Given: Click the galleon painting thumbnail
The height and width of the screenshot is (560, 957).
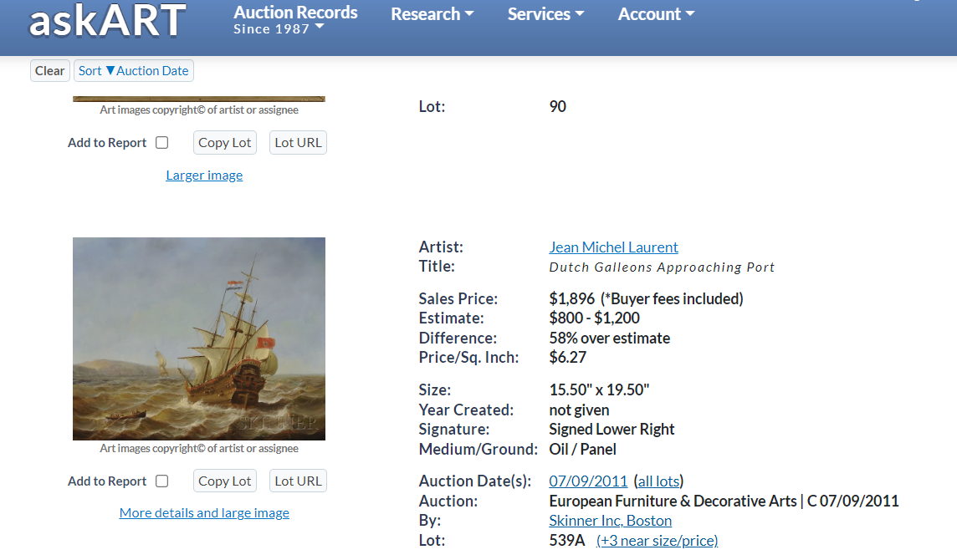Looking at the screenshot, I should pos(198,338).
